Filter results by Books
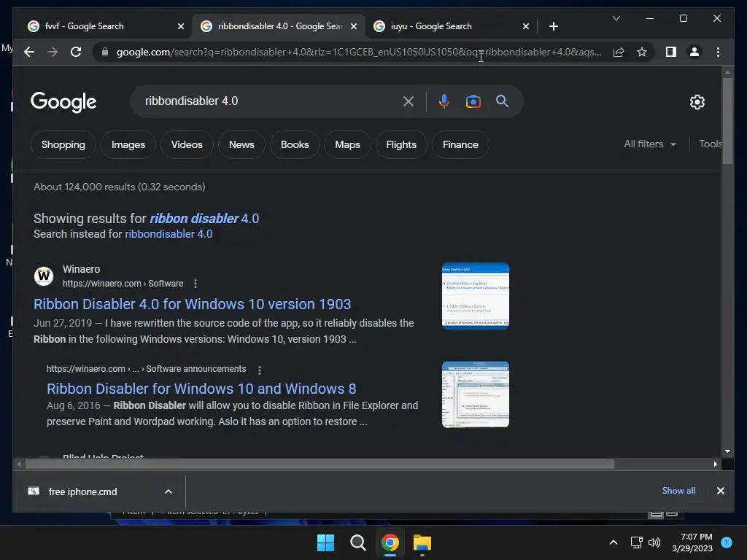This screenshot has width=747, height=560. tap(295, 144)
